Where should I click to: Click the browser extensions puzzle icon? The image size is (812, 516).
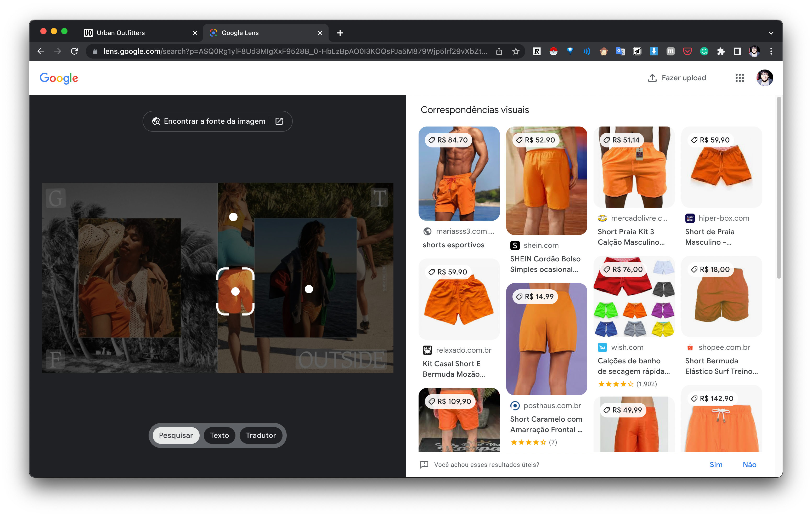[x=720, y=52]
